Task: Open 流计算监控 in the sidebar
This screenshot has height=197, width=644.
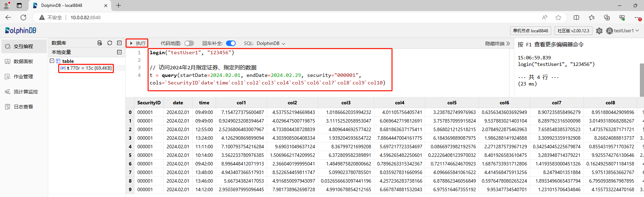Action: tap(25, 92)
